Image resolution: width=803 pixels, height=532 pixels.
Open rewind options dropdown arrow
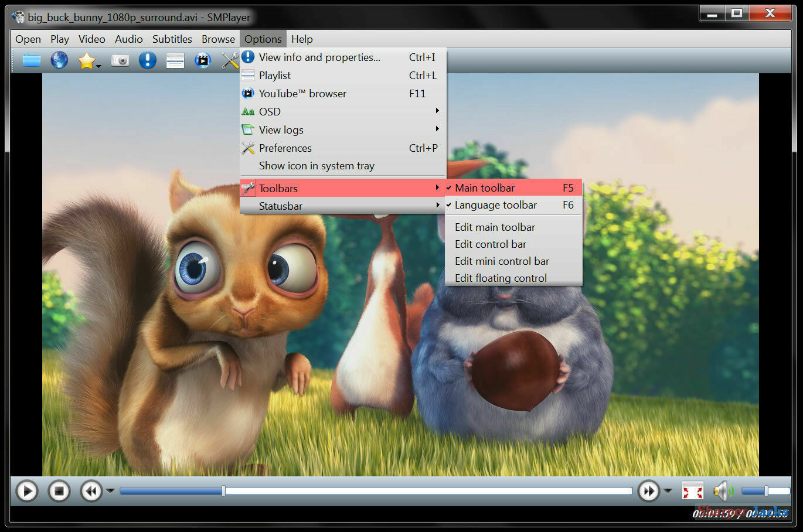pyautogui.click(x=110, y=491)
